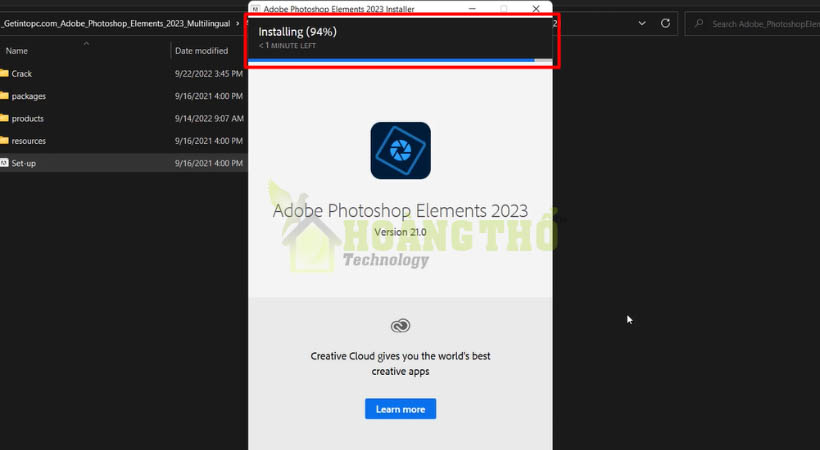Click the Getintopc folder breadcrumb path

click(x=115, y=24)
